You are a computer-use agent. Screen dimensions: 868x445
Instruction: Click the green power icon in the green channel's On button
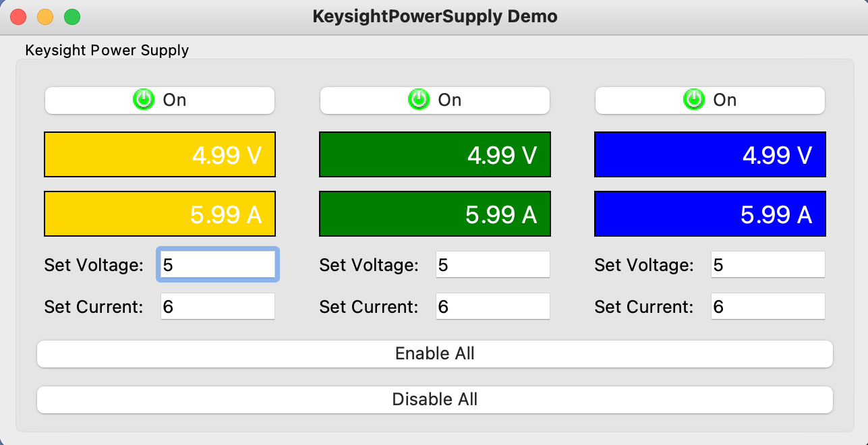[419, 100]
